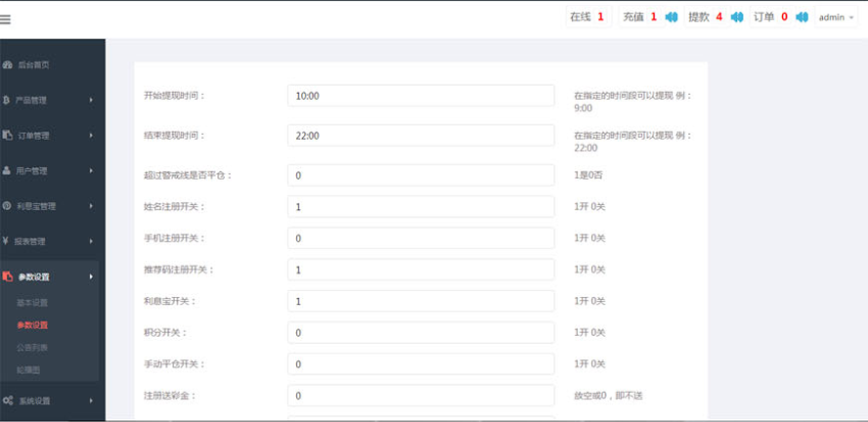The image size is (868, 422).
Task: Click the 利息宝开关 input field
Action: [x=420, y=302]
